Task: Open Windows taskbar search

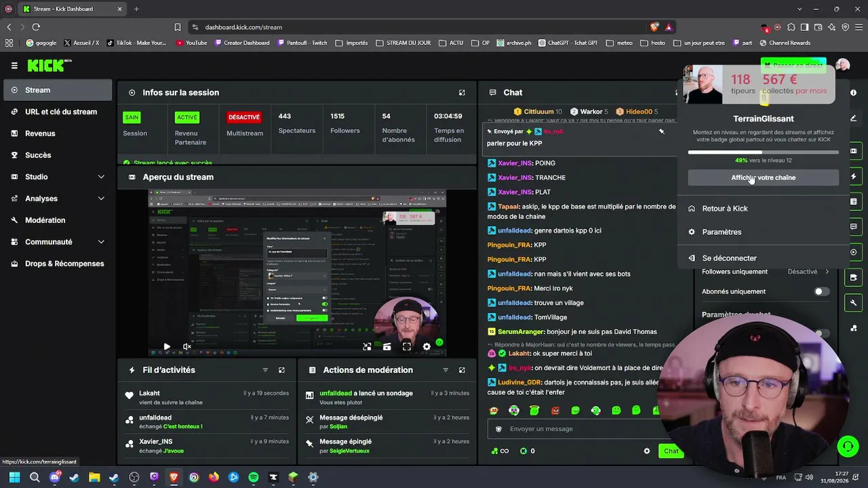Action: coord(35,477)
